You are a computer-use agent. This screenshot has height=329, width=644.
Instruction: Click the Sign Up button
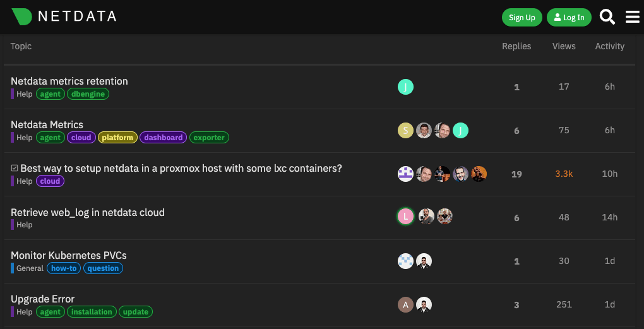pyautogui.click(x=522, y=18)
